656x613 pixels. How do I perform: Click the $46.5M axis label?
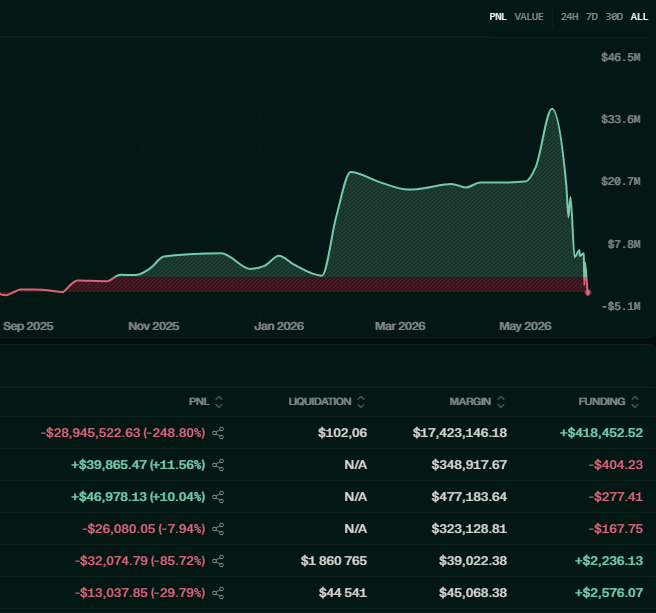(x=620, y=57)
